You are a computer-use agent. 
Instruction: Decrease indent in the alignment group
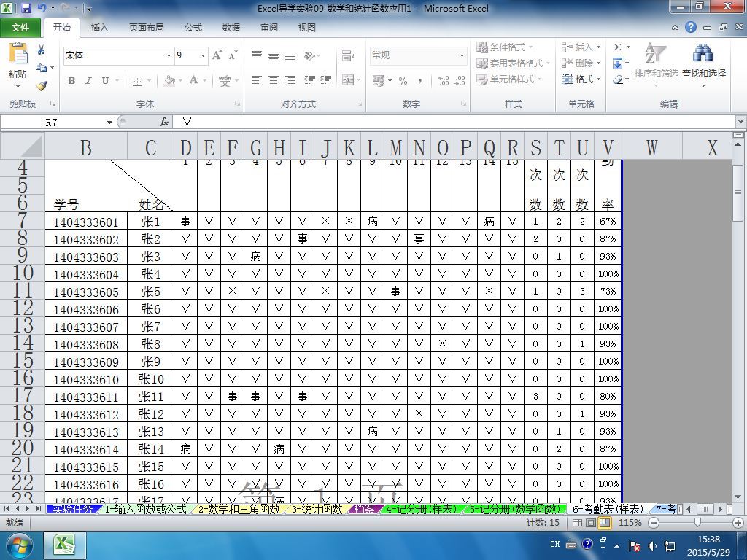[309, 80]
